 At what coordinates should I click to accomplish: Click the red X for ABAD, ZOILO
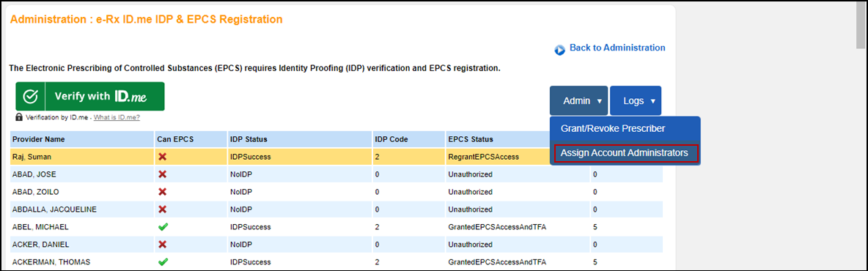point(162,192)
